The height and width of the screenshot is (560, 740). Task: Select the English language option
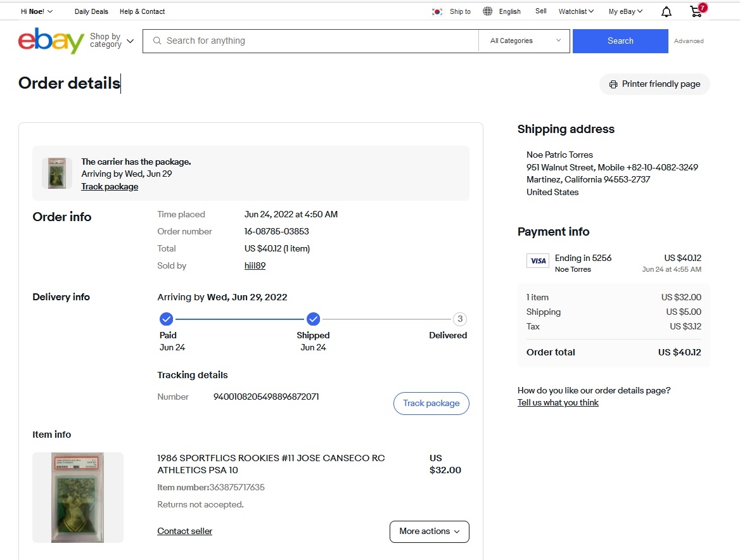(509, 11)
